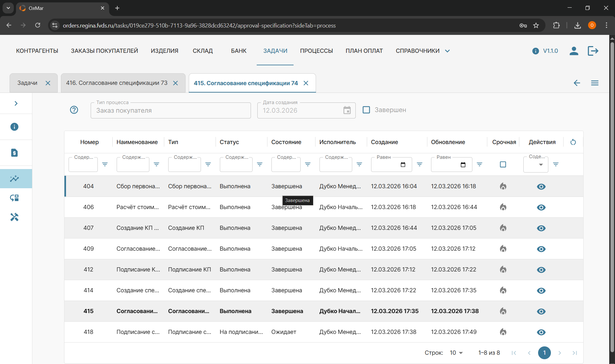Screen dimensions: 615x364
Task: Click the table refresh icon
Action: coord(573,142)
